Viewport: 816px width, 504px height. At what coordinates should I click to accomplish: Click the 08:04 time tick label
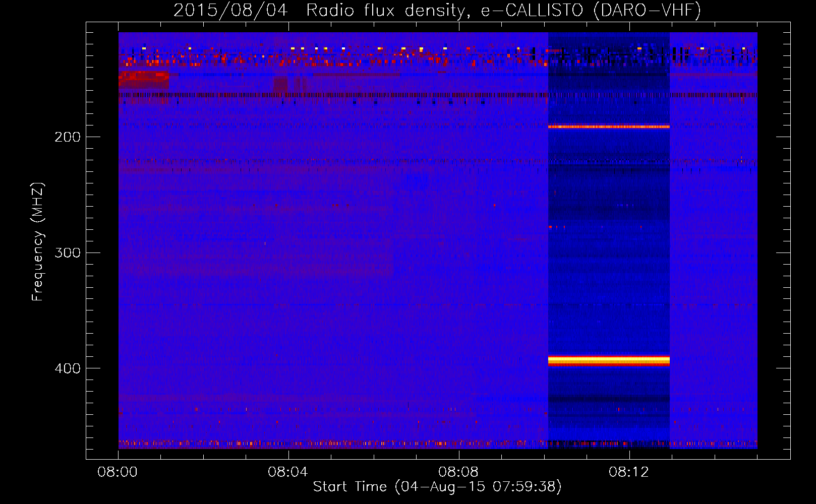click(288, 472)
